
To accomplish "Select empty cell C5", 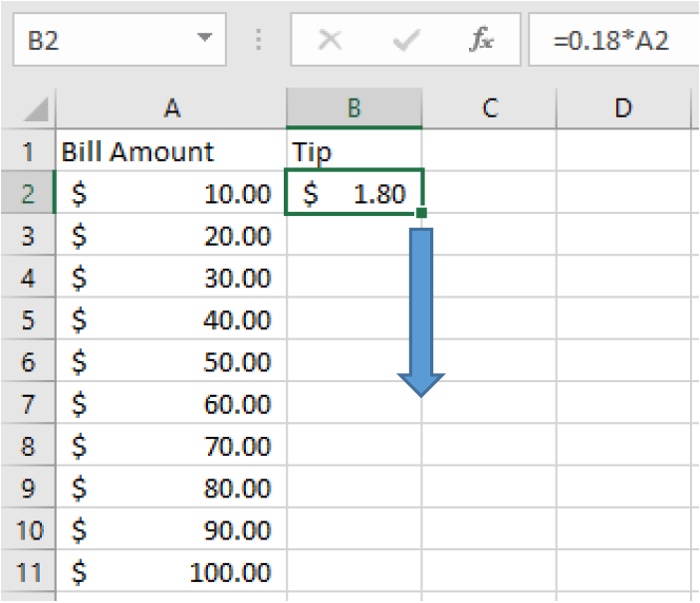I will [x=490, y=318].
